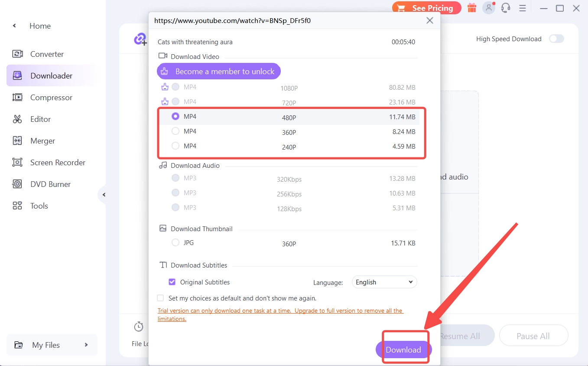
Task: Go to the Editor section
Action: coord(40,119)
